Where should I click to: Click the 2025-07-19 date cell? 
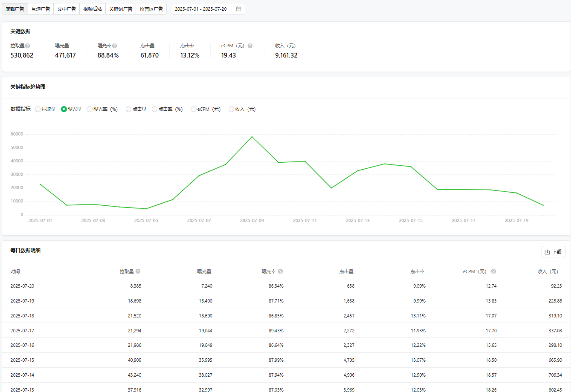[x=22, y=301]
